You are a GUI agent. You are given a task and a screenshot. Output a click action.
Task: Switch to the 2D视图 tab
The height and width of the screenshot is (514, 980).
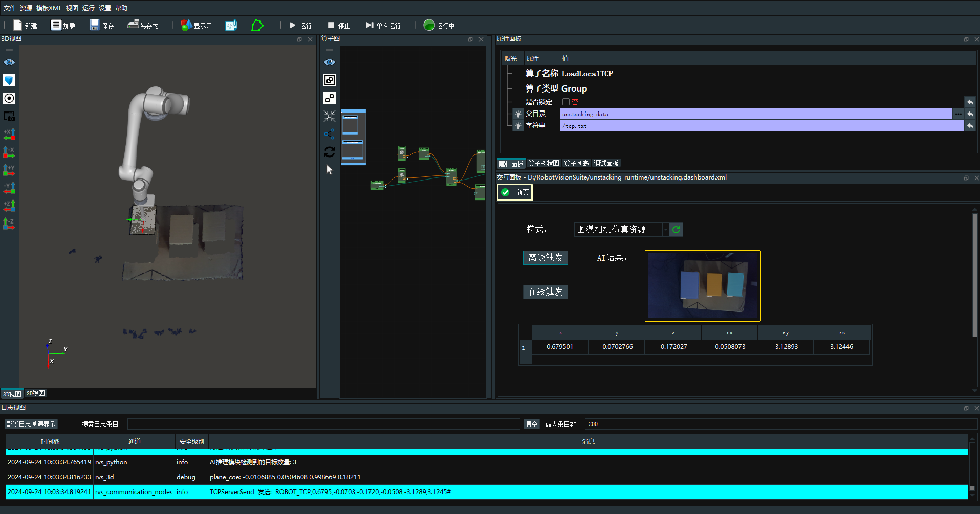(x=36, y=393)
